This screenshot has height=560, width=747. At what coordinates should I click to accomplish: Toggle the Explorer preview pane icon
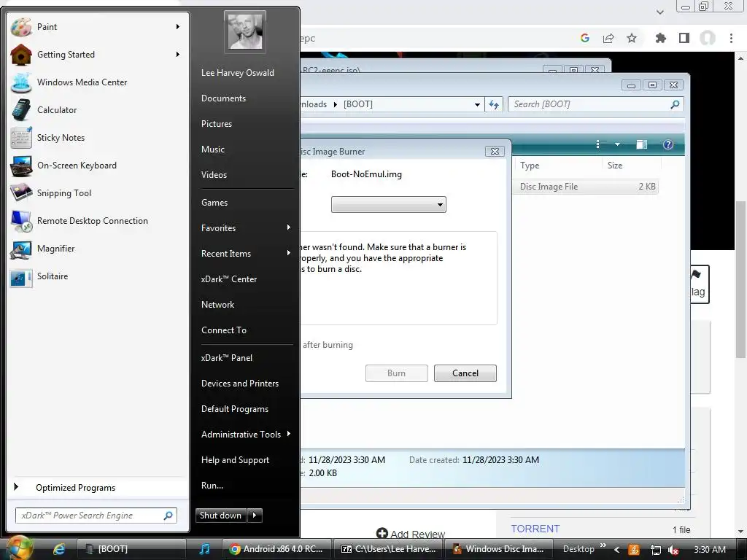click(x=642, y=144)
